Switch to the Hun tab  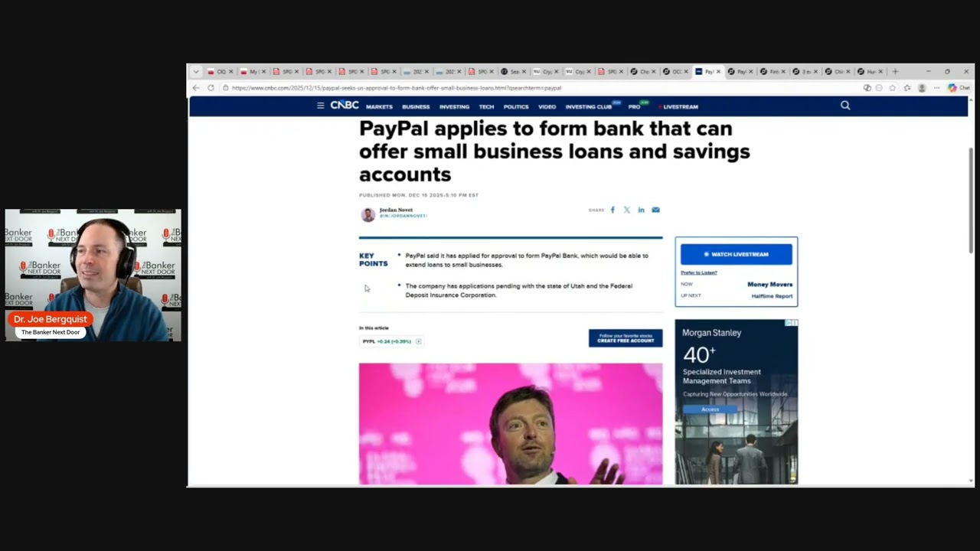tap(871, 72)
